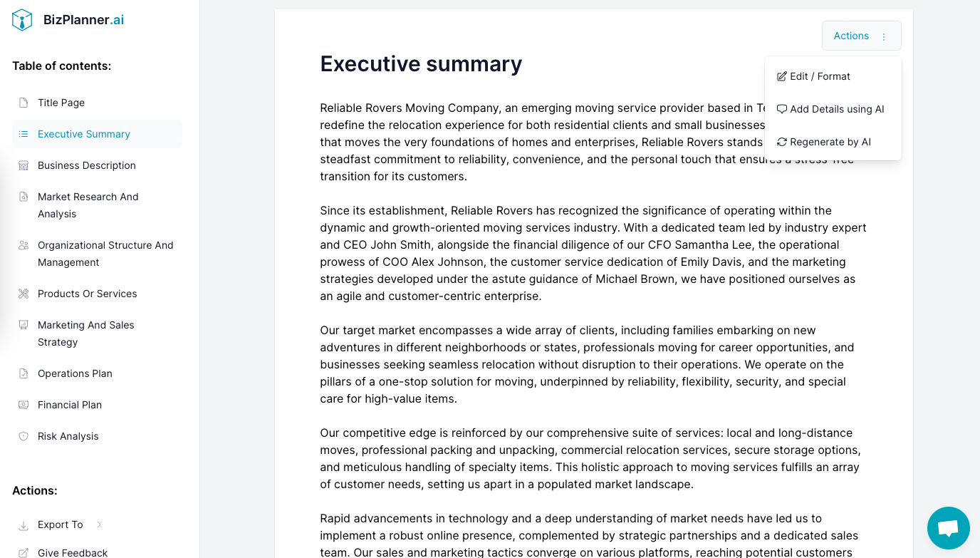This screenshot has width=980, height=558.
Task: Click the BizPlanner.ai logo icon
Action: (x=22, y=20)
